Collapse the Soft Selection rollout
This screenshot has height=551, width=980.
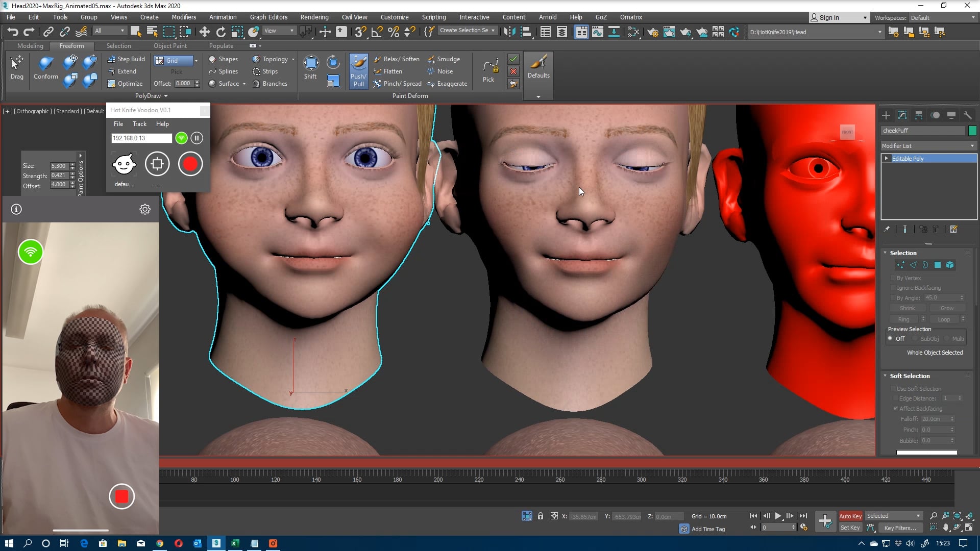(885, 375)
